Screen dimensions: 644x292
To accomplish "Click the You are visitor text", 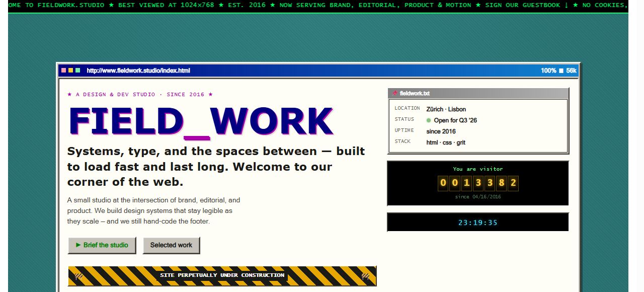I will [478, 169].
